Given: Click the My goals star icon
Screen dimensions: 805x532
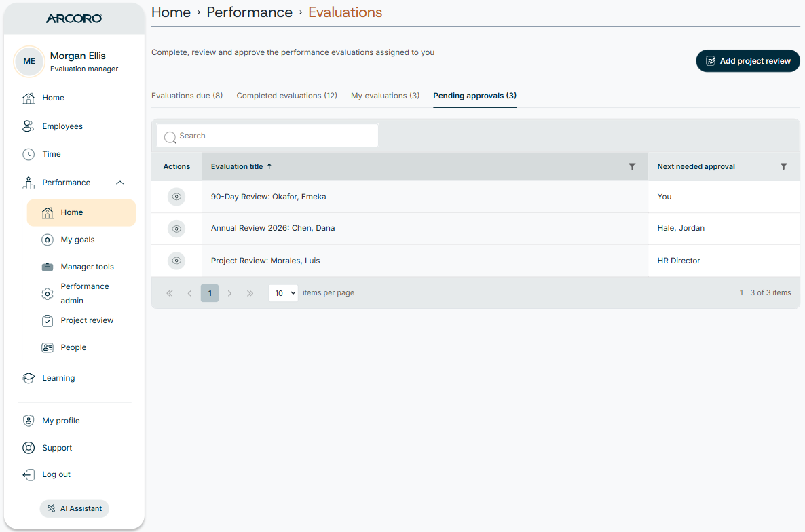Looking at the screenshot, I should point(48,240).
